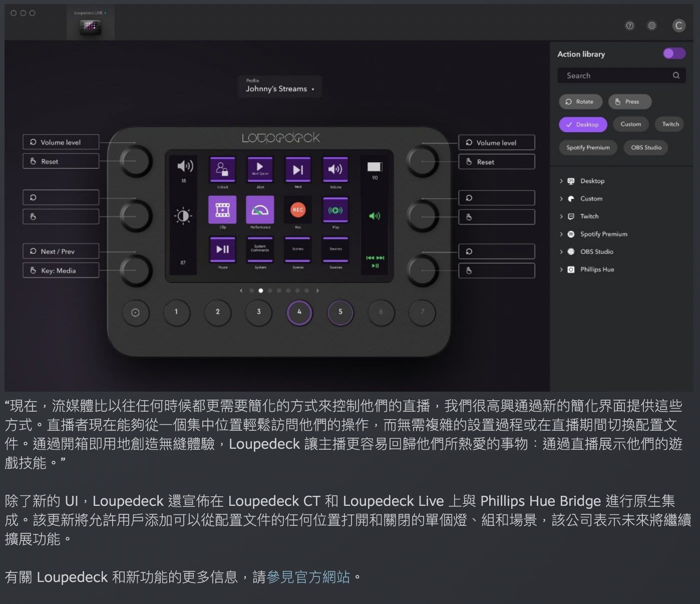Open the 參見官方網站 link

click(308, 577)
